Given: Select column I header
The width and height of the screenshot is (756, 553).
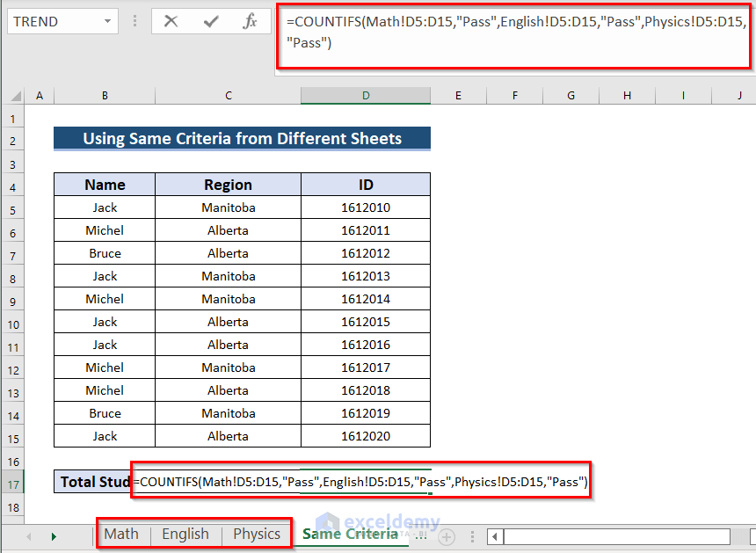Looking at the screenshot, I should 683,96.
